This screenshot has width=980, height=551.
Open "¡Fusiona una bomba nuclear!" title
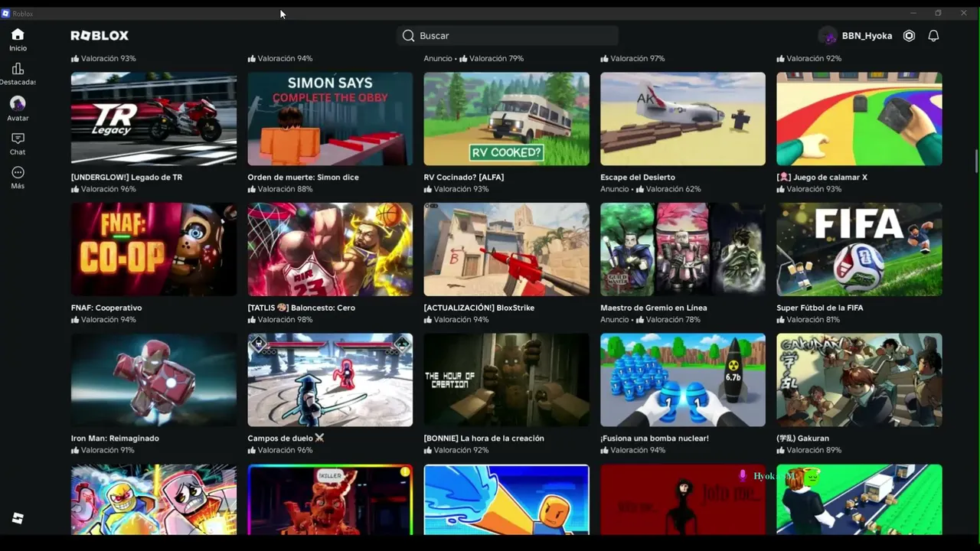click(x=655, y=439)
